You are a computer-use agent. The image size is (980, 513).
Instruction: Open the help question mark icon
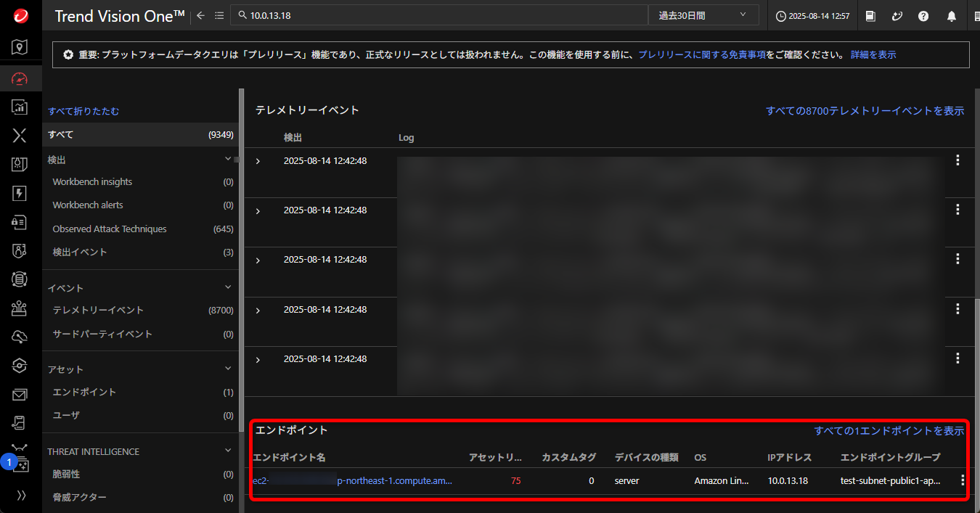tap(923, 16)
